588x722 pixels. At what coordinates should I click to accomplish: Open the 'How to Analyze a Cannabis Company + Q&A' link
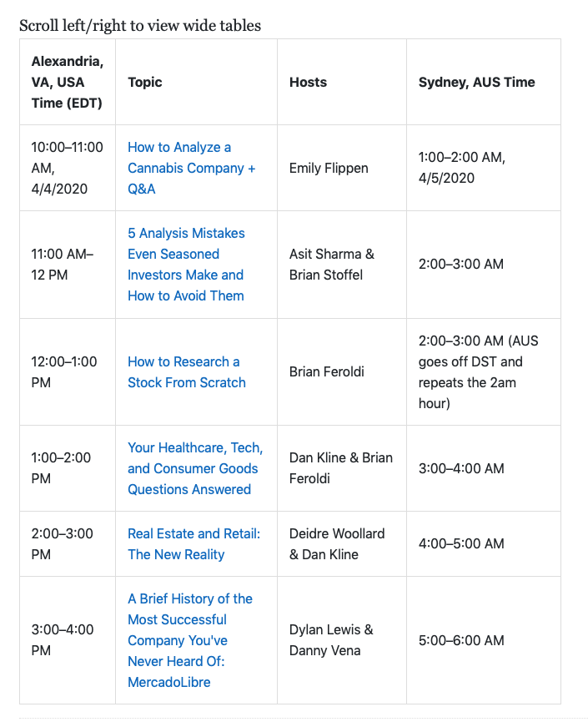pos(191,168)
